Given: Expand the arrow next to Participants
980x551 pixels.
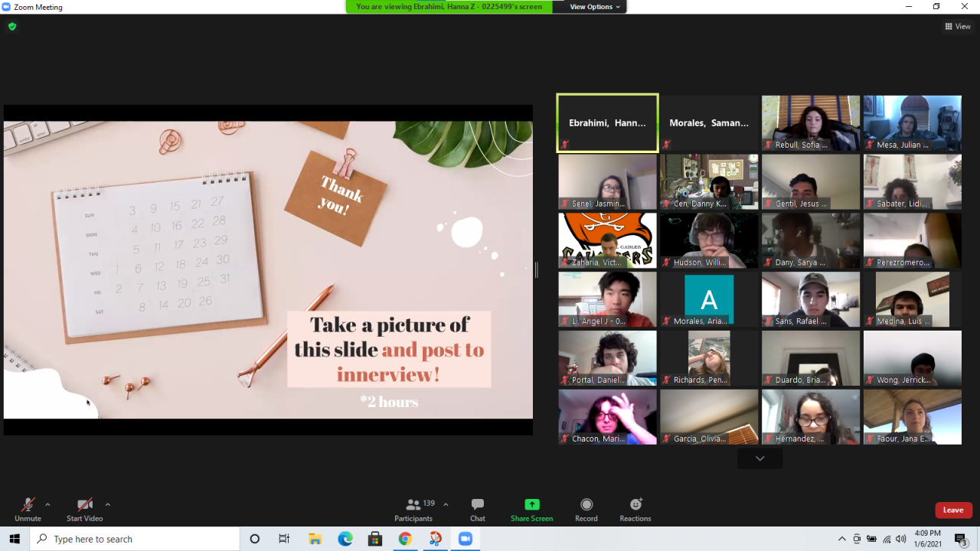Looking at the screenshot, I should point(446,504).
